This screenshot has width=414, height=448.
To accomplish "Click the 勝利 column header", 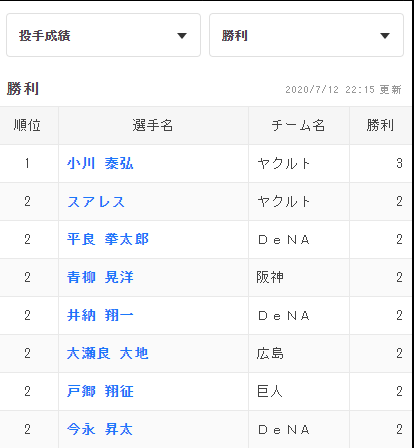I will (x=380, y=126).
